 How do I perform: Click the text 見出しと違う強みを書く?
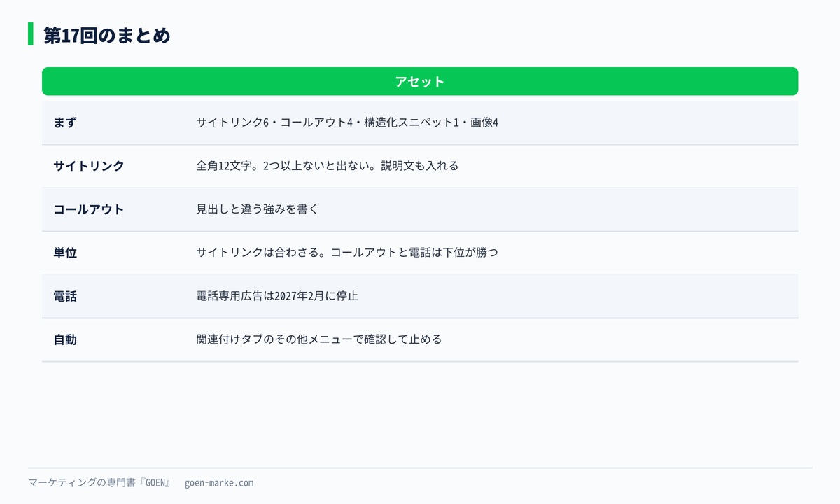point(257,209)
